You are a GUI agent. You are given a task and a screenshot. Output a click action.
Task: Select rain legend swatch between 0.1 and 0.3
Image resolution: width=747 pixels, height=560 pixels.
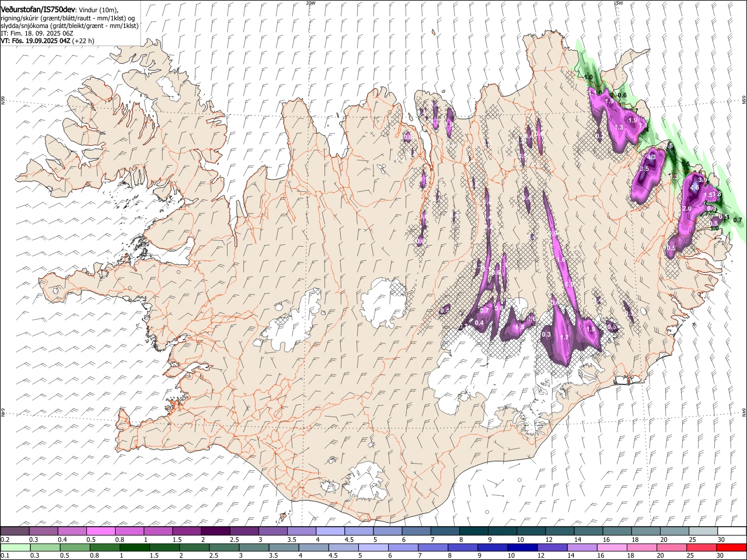pyautogui.click(x=15, y=547)
